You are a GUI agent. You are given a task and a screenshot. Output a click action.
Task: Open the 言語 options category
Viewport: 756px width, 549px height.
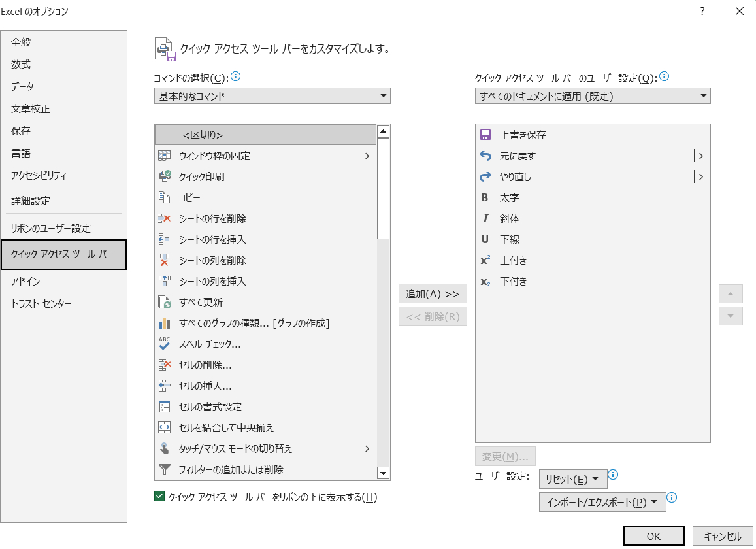coord(63,153)
